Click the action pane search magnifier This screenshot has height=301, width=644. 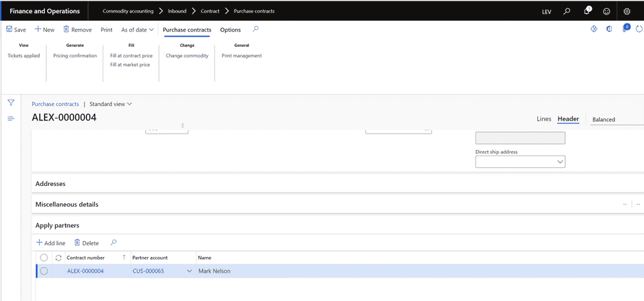(255, 29)
